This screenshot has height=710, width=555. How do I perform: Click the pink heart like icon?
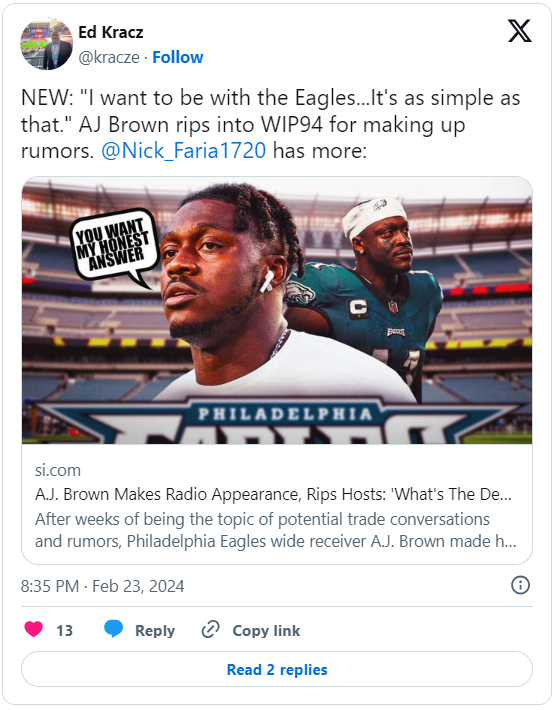point(33,629)
